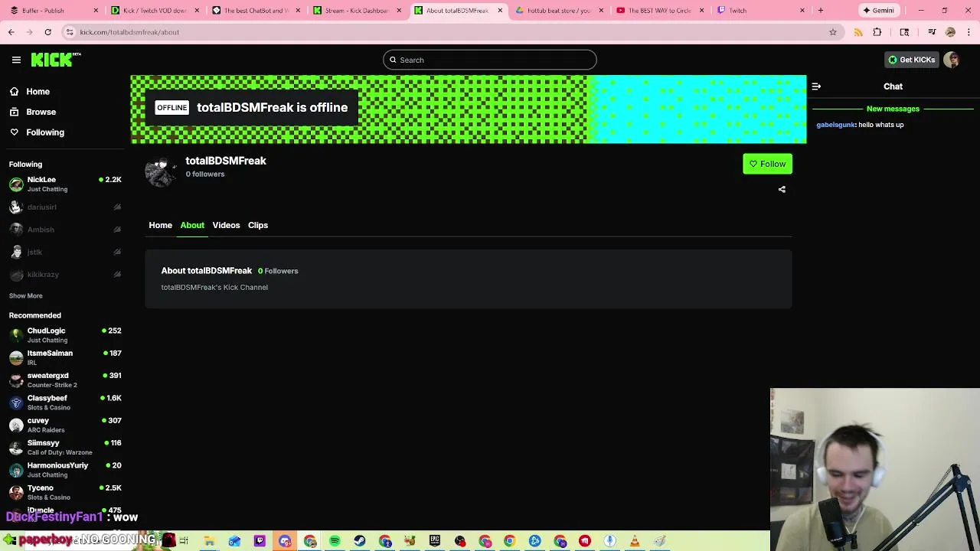Open Spotify from the taskbar
Screen dimensions: 980x551
pos(335,541)
